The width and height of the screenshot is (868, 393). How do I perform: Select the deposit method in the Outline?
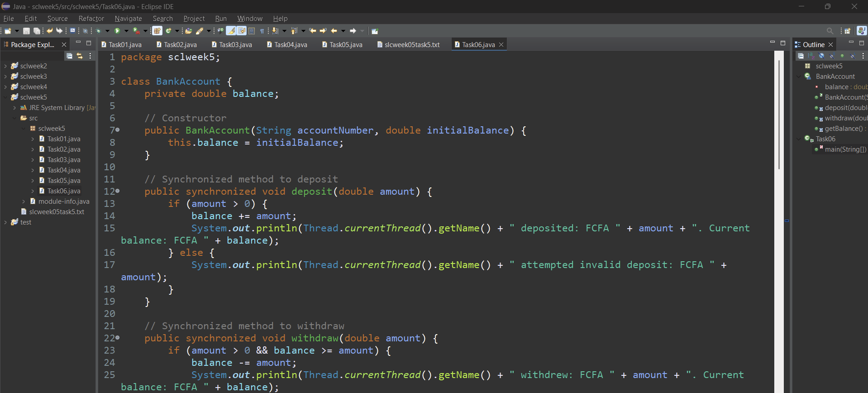tap(845, 108)
